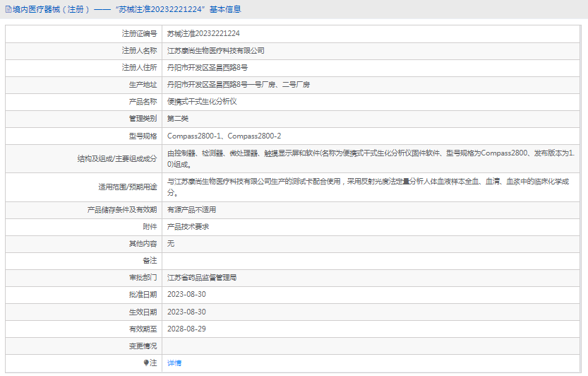
Task: Select the 产品技术要求 attachment value
Action: tap(188, 226)
